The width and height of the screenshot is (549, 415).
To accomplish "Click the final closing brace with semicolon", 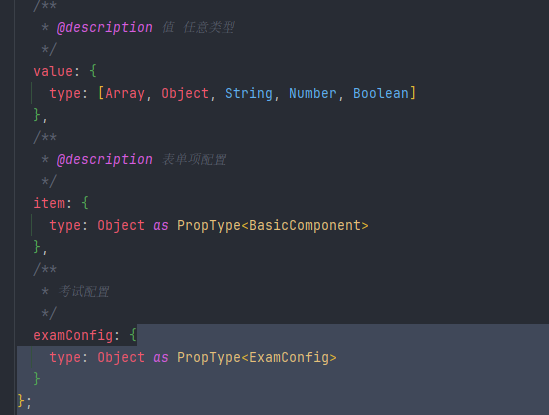I will click(24, 401).
